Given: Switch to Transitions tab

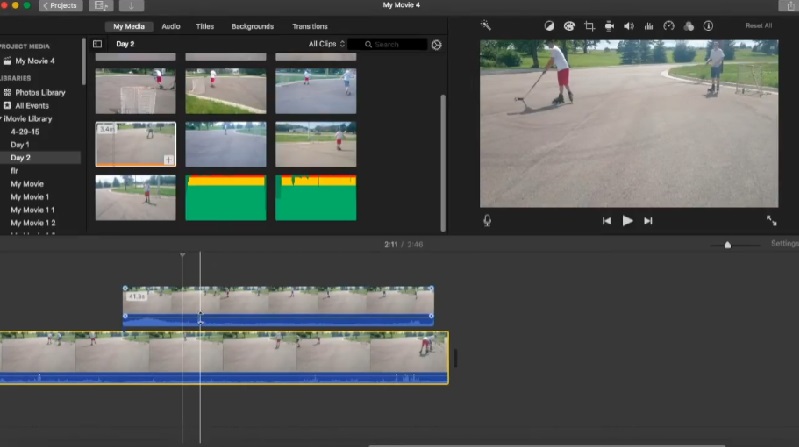Looking at the screenshot, I should click(310, 27).
